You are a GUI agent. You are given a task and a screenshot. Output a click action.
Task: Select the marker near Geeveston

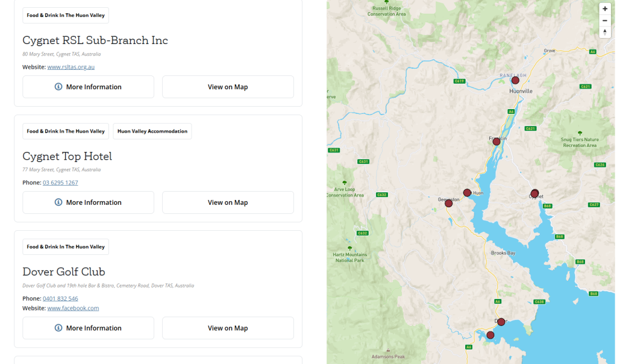click(x=448, y=203)
